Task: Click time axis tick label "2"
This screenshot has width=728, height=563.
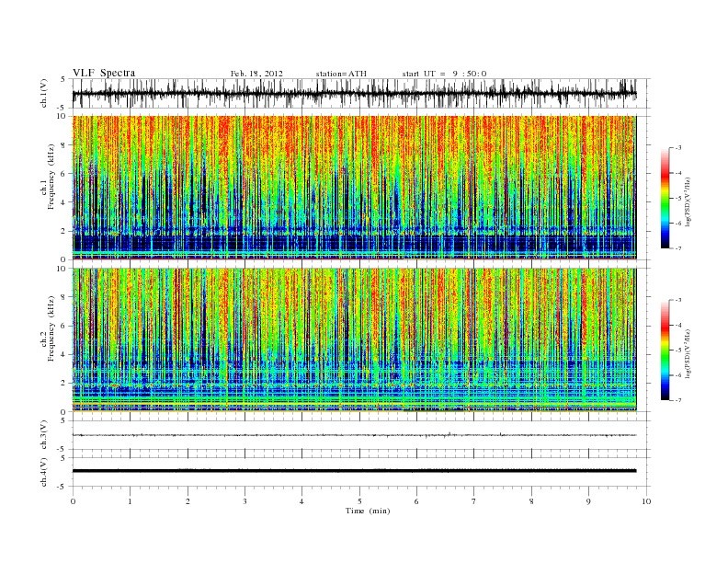Action: tap(188, 501)
